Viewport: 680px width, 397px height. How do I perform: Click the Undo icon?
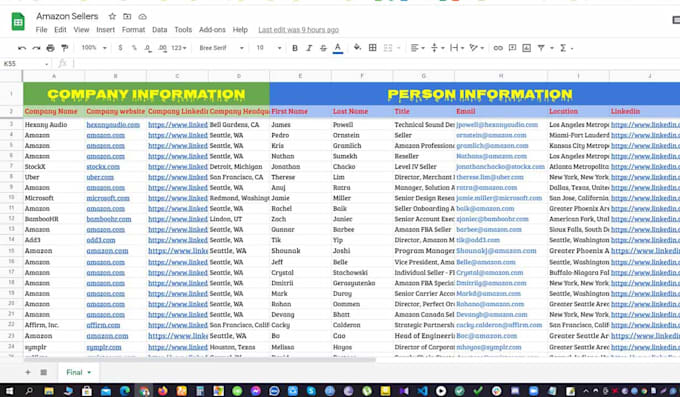click(x=22, y=48)
